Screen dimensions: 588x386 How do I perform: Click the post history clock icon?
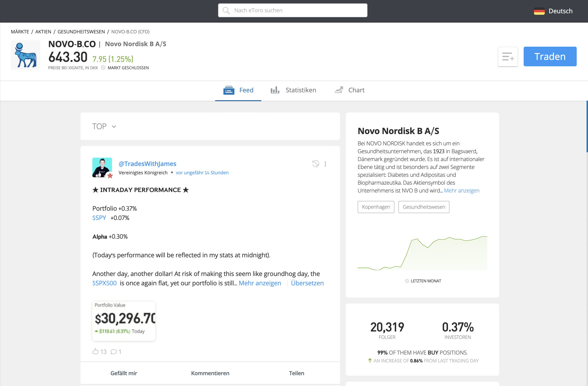pyautogui.click(x=316, y=164)
